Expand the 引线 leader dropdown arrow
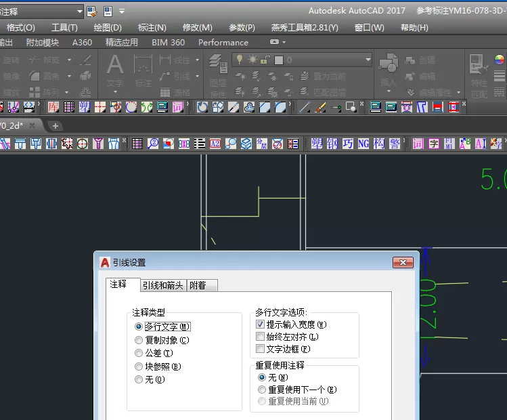The image size is (507, 420). [x=198, y=77]
